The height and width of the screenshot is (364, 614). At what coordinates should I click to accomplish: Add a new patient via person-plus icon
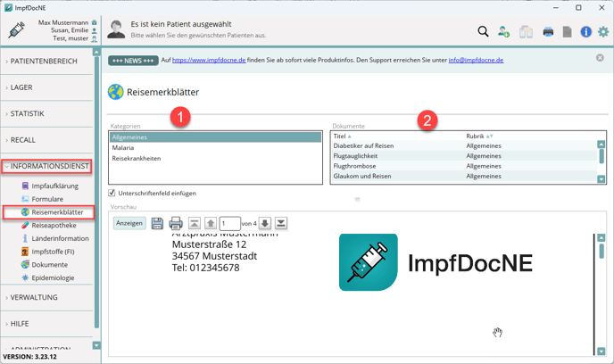(x=503, y=32)
